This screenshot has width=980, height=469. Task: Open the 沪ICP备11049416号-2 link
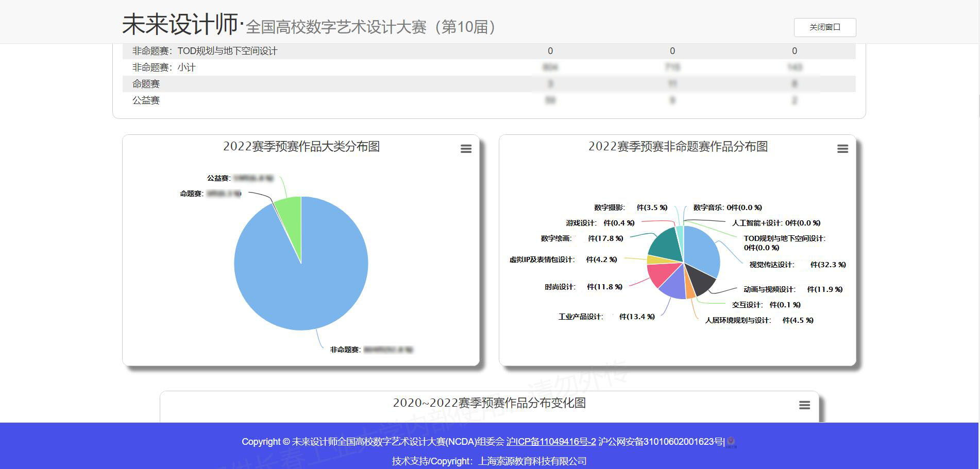point(551,442)
